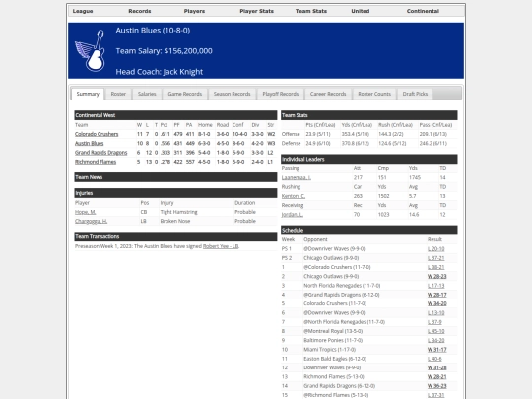Click the Offense row label in Team Stats
Viewport: 532px width, 399px height.
pos(291,134)
